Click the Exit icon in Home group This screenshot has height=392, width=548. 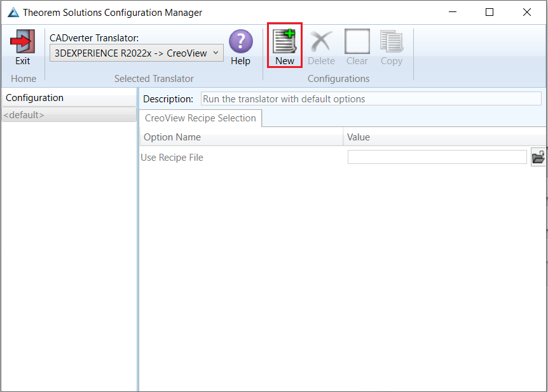(23, 41)
